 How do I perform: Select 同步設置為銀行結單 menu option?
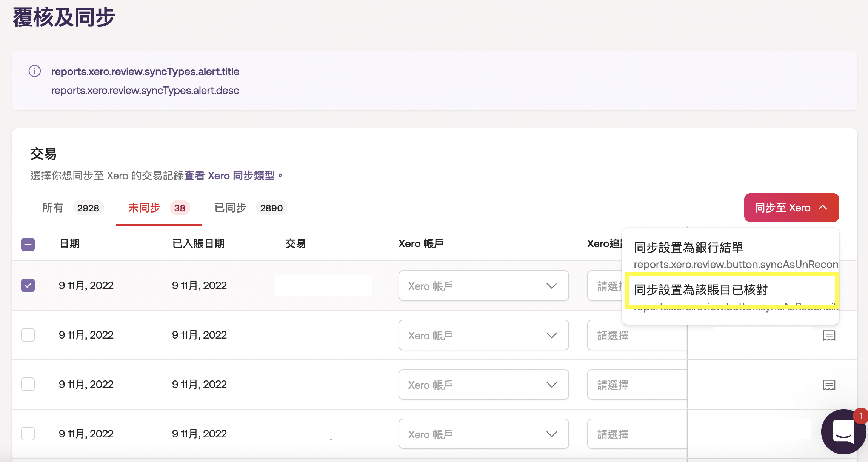point(688,248)
